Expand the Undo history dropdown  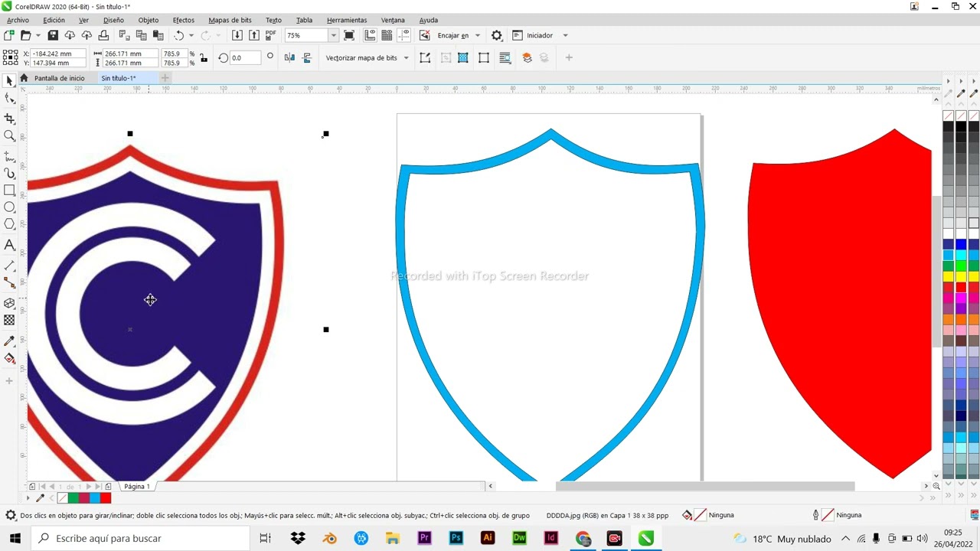[x=191, y=35]
